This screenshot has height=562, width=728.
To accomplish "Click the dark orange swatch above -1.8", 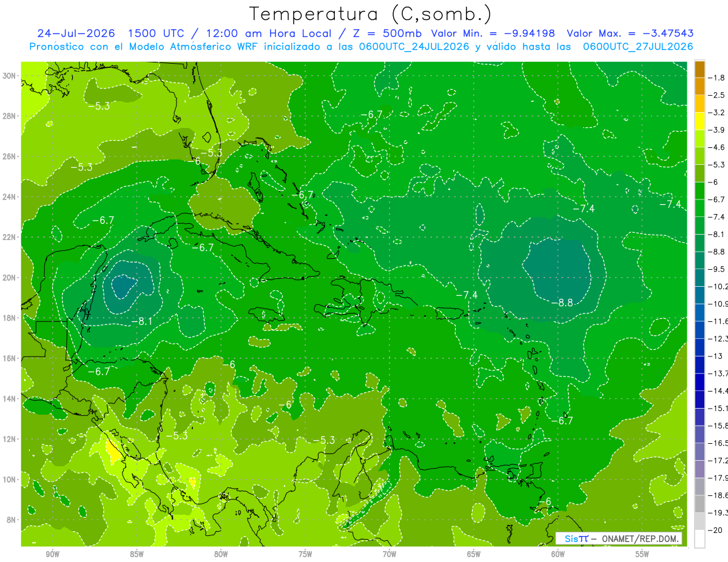I will click(x=699, y=69).
